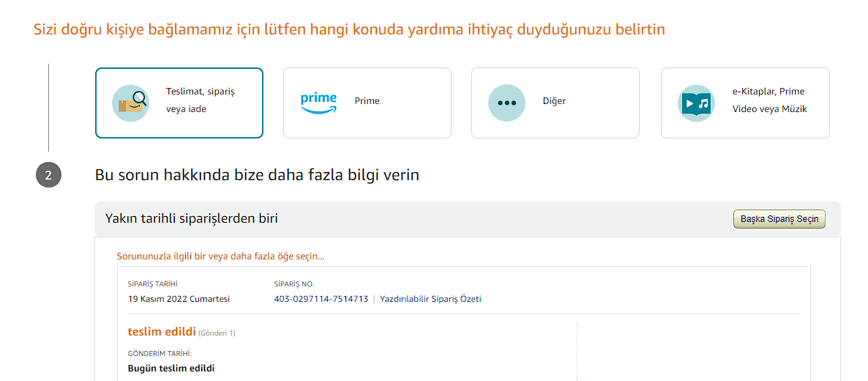The image size is (868, 381).
Task: Click the three-dots Diğer icon
Action: [x=506, y=103]
